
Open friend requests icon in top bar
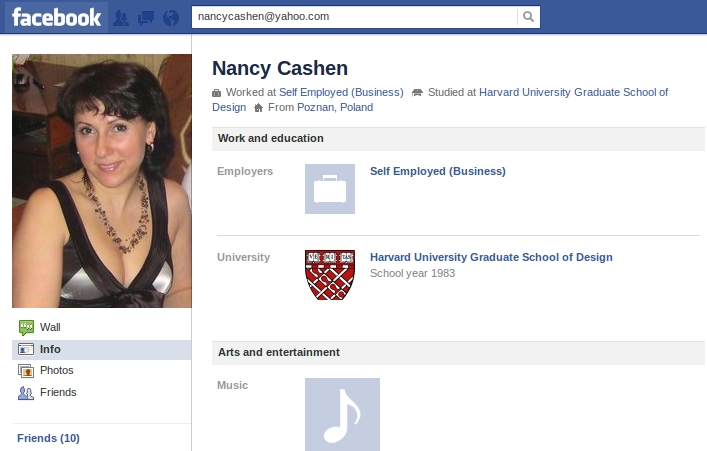point(121,18)
